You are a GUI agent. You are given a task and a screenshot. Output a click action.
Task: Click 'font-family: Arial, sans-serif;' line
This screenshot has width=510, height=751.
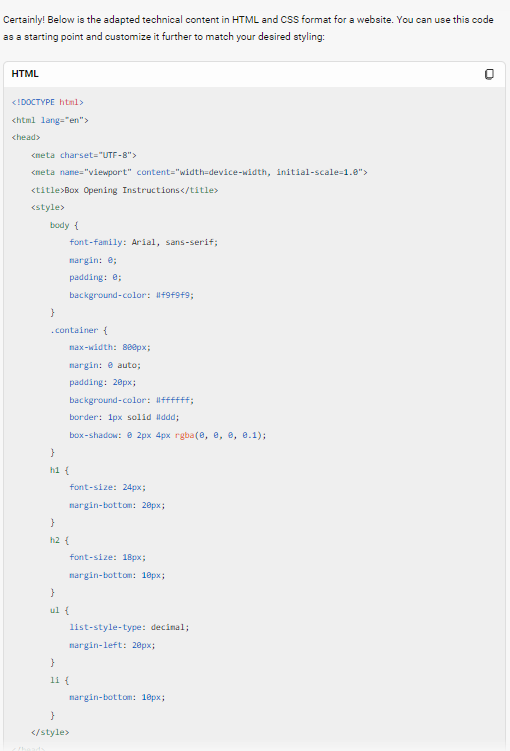tap(143, 242)
